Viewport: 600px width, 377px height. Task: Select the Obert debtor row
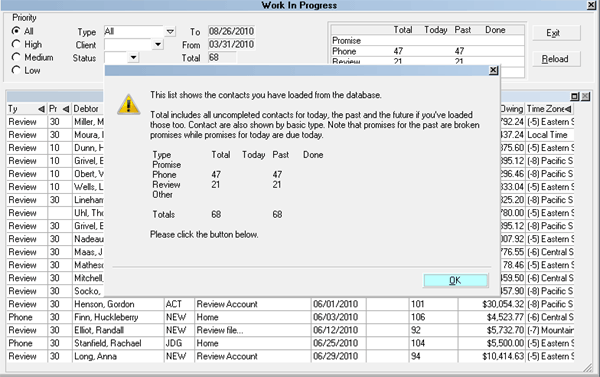[55, 174]
